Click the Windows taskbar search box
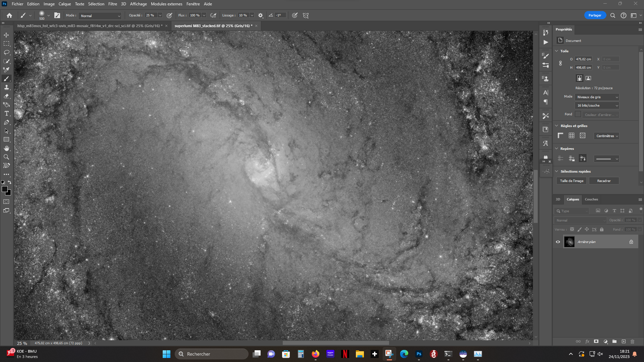The height and width of the screenshot is (362, 644). pyautogui.click(x=212, y=354)
